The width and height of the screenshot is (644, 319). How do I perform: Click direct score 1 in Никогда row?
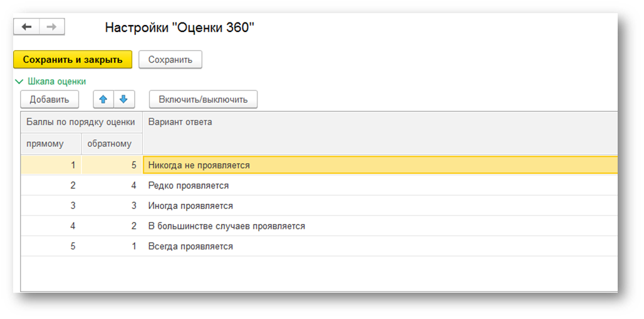tap(51, 165)
